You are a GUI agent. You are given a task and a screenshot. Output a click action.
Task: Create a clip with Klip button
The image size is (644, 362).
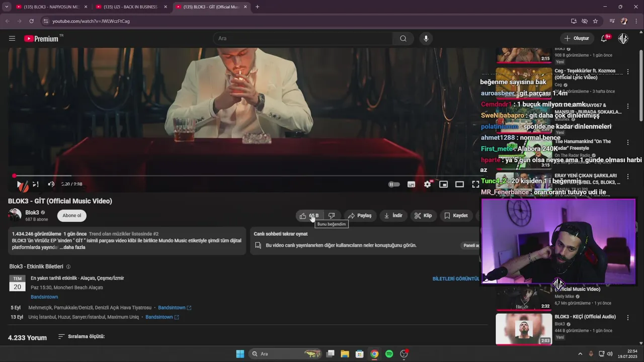pyautogui.click(x=423, y=216)
